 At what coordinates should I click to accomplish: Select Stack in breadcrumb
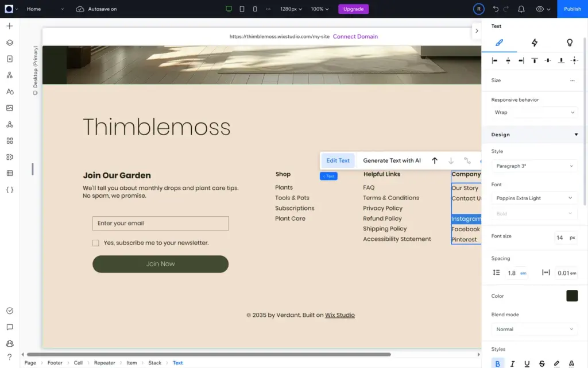pyautogui.click(x=154, y=363)
